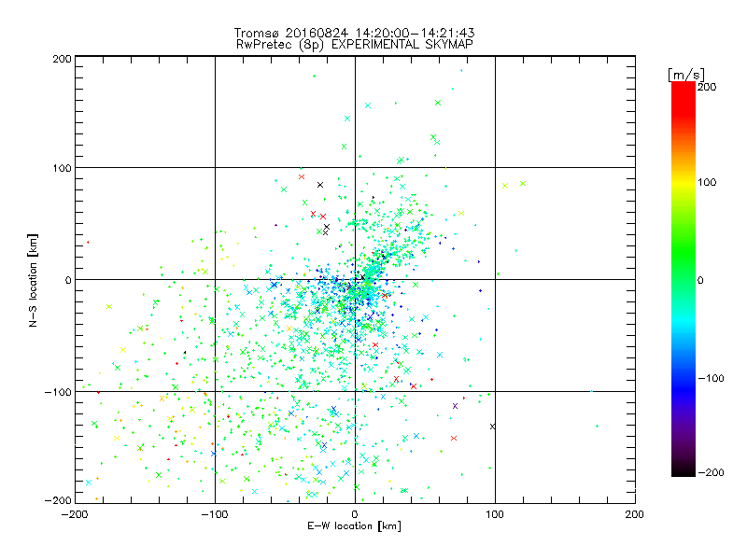747x560 pixels.
Task: Click the x-axis tick label '-100'
Action: [215, 514]
